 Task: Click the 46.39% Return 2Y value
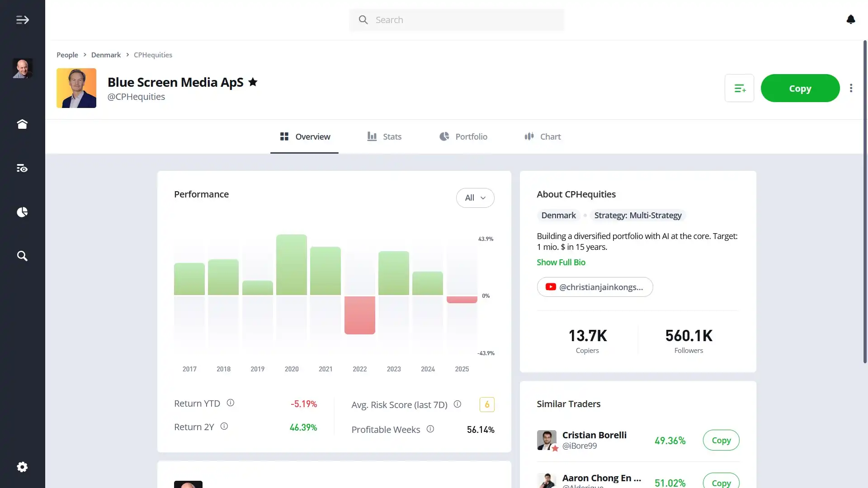coord(303,427)
